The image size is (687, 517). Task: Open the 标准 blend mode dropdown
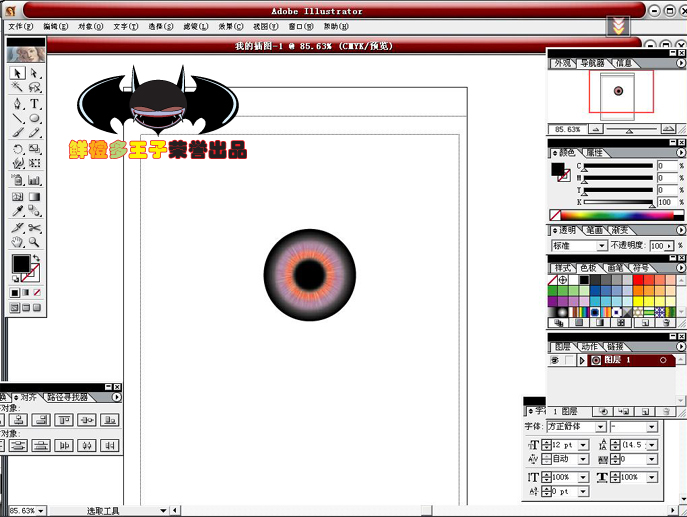[602, 246]
